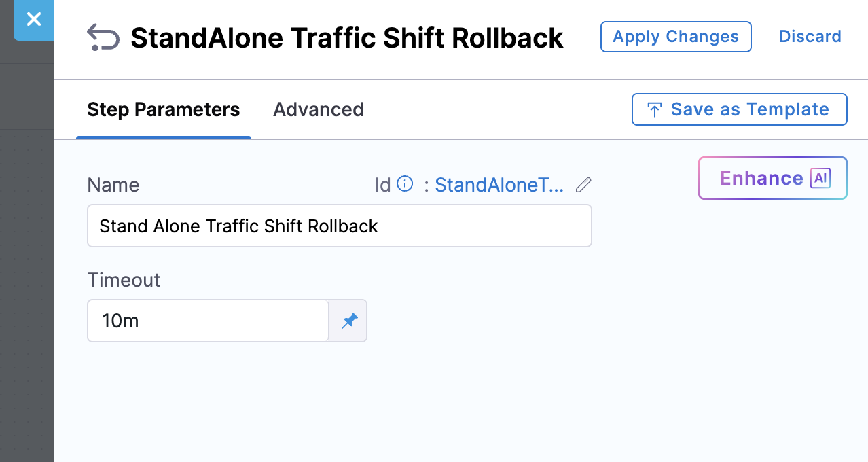The image size is (868, 462).
Task: Click the StandAlone Traffic Shift Rollback heading
Action: coord(346,39)
